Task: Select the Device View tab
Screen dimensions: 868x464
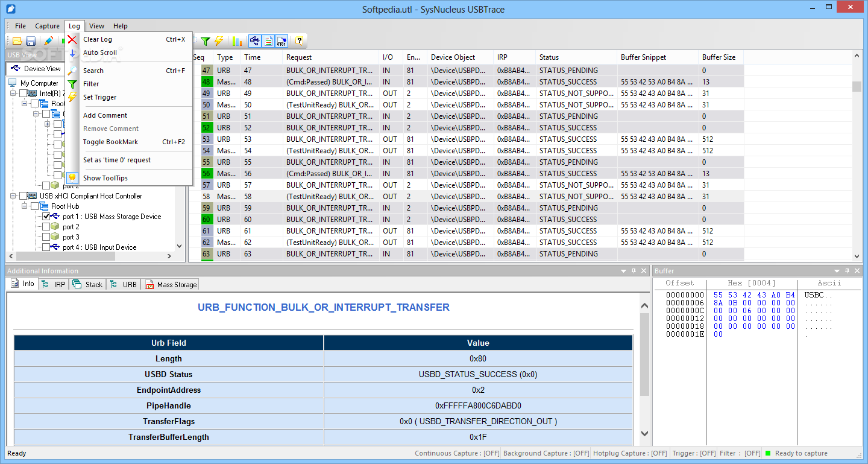Action: tap(36, 69)
